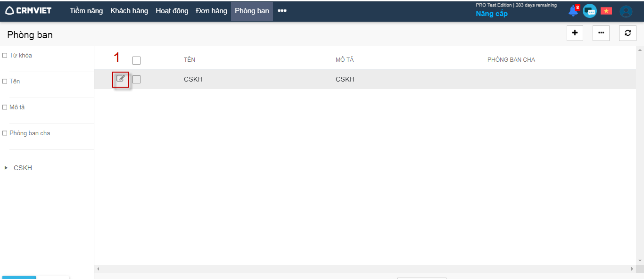Click the refresh icon button

point(627,33)
